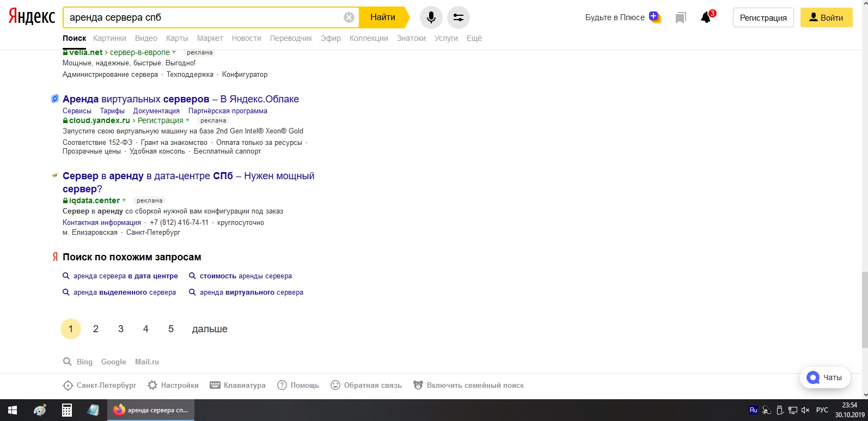
Task: Switch to Новости tab
Action: pos(247,38)
